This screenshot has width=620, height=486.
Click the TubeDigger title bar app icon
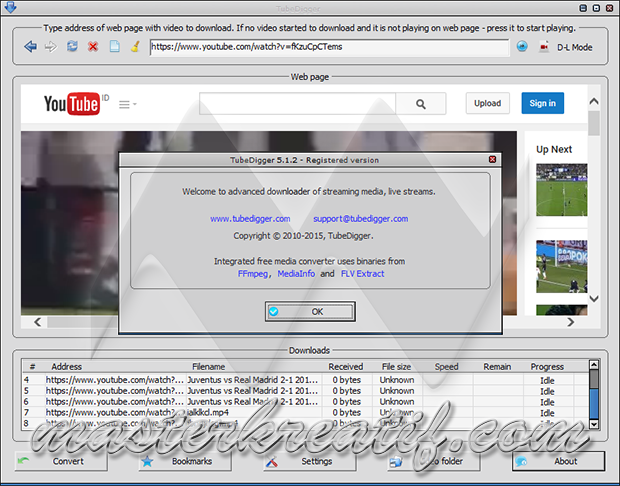(x=10, y=7)
